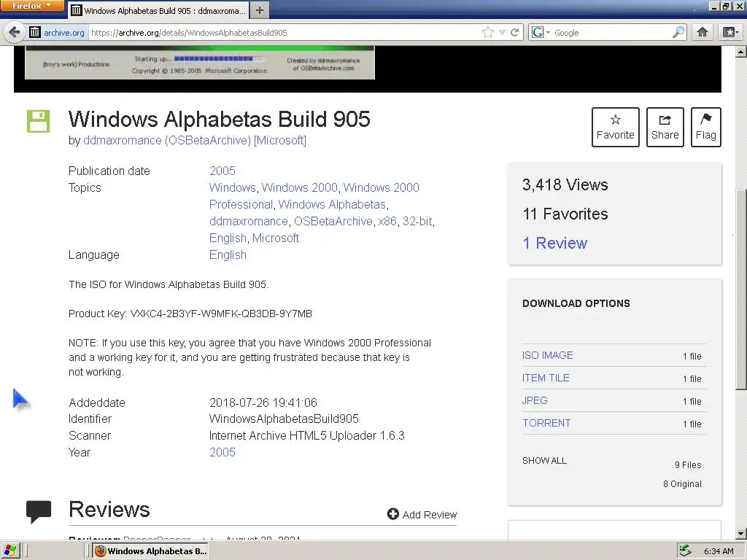
Task: Flag this item with the Flag button
Action: 706,127
